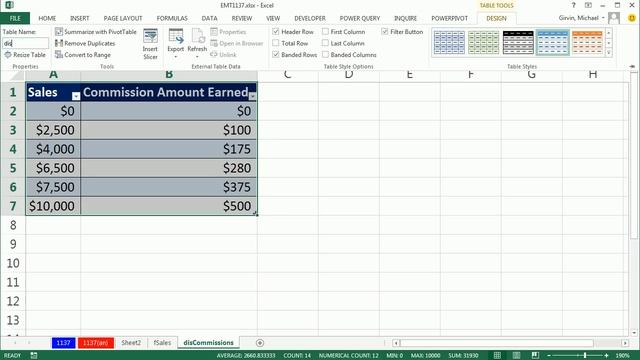Viewport: 640px width, 360px height.
Task: Switch to Page Break Preview
Action: (x=535, y=356)
